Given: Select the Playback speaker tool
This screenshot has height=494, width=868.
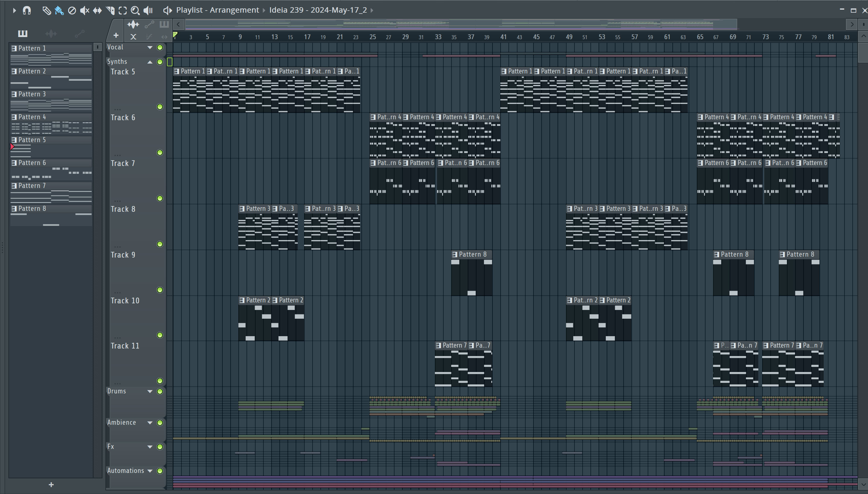Looking at the screenshot, I should click(148, 11).
